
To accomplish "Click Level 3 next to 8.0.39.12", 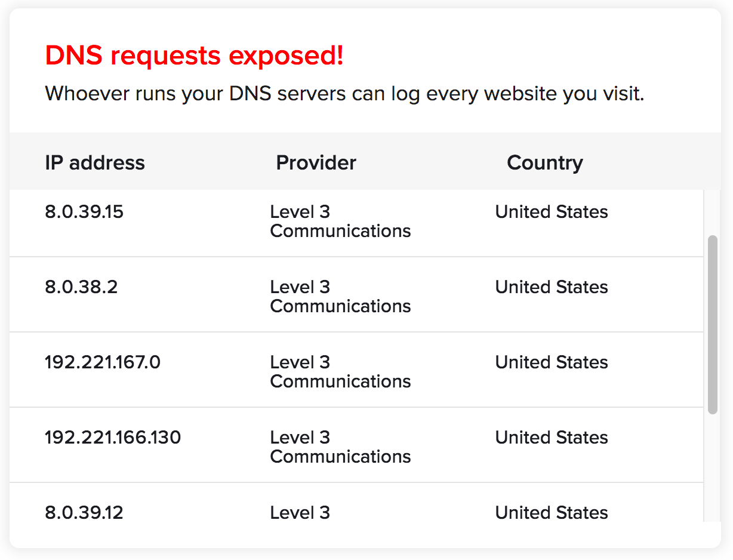I will pyautogui.click(x=300, y=513).
